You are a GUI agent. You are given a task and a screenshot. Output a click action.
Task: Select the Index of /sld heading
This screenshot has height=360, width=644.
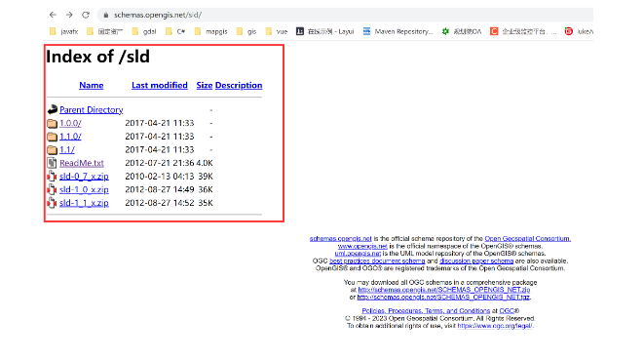(97, 57)
